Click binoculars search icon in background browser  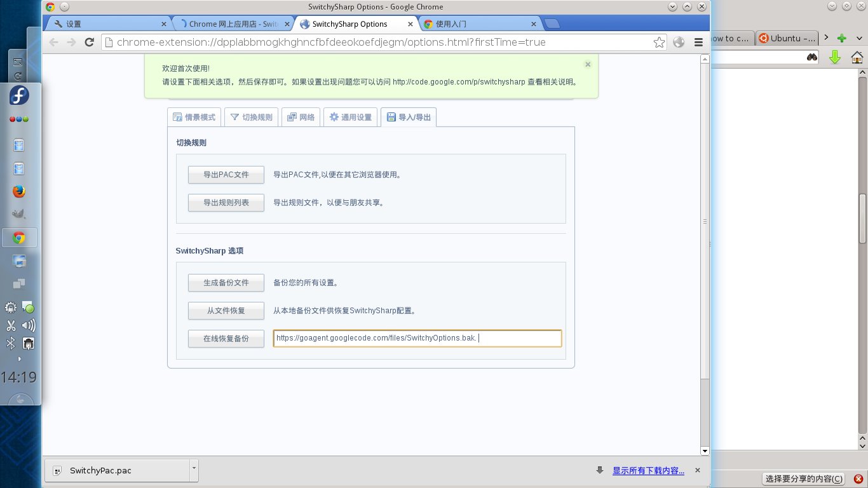[812, 57]
